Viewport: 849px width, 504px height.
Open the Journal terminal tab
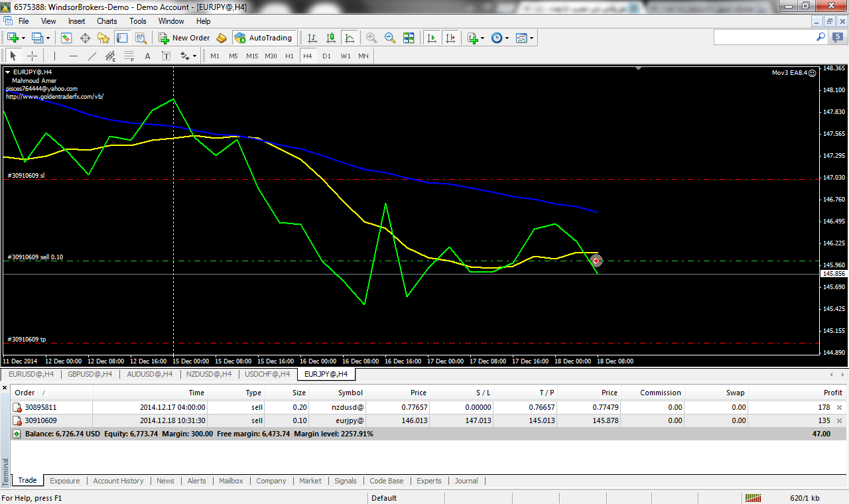[466, 481]
